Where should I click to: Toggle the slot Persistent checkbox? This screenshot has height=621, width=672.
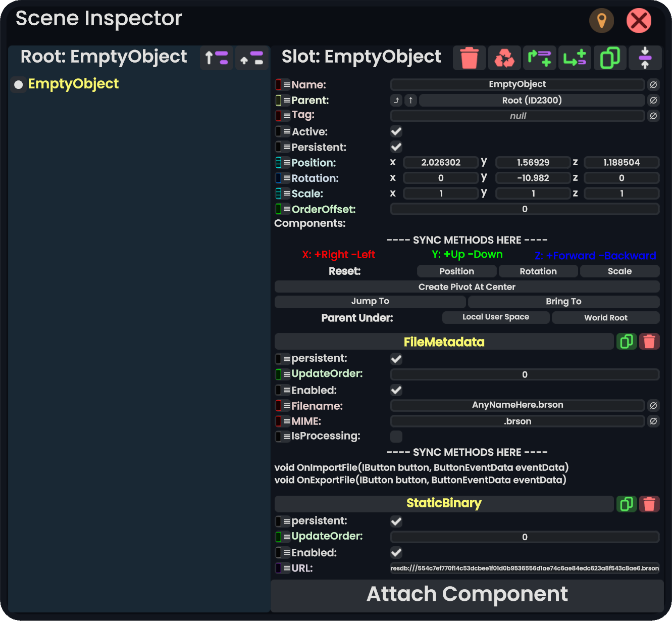396,147
